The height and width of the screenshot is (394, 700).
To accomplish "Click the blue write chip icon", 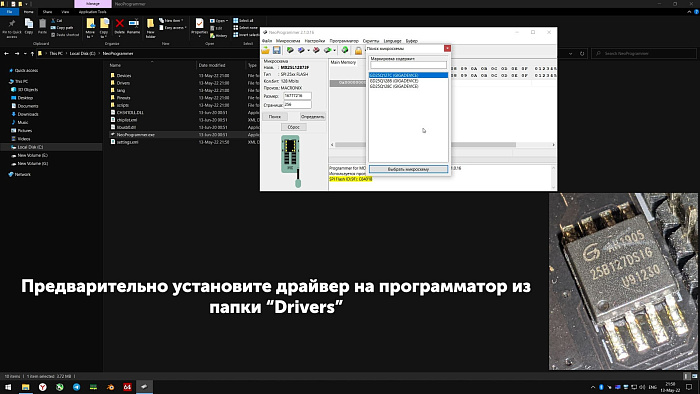I will click(x=301, y=50).
